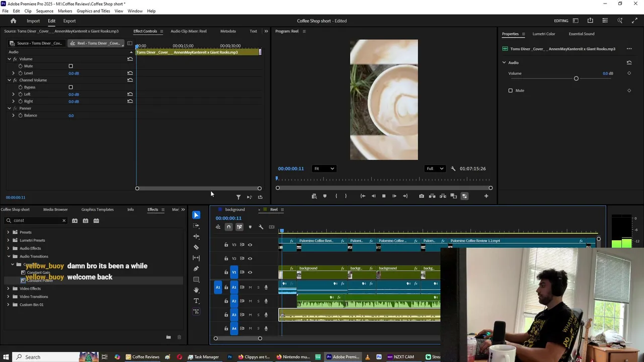The height and width of the screenshot is (362, 644).
Task: Open the Home screen icon
Action: [13, 21]
